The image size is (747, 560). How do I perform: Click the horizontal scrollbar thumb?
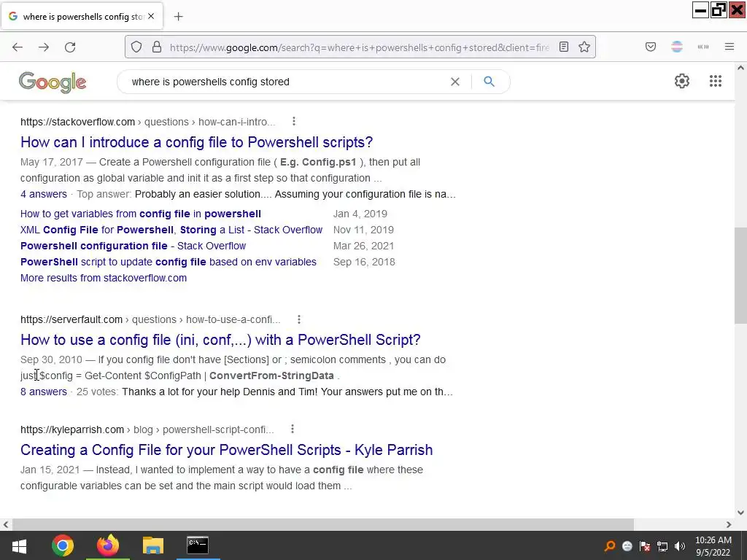point(322,524)
